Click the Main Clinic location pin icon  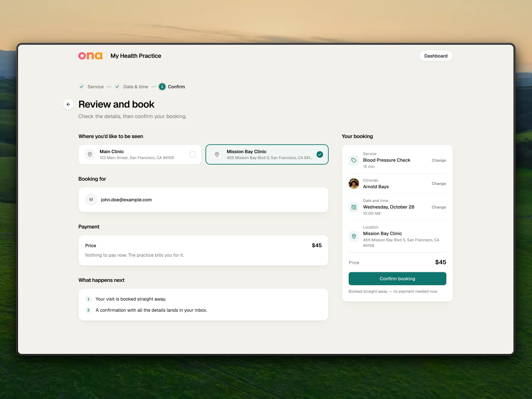click(90, 154)
